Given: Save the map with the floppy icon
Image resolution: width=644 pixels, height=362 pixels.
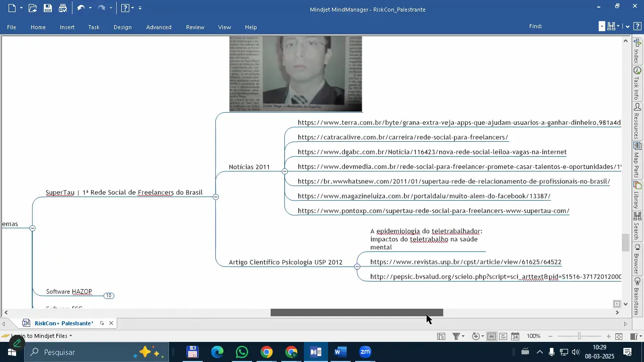Looking at the screenshot, I should pyautogui.click(x=48, y=8).
